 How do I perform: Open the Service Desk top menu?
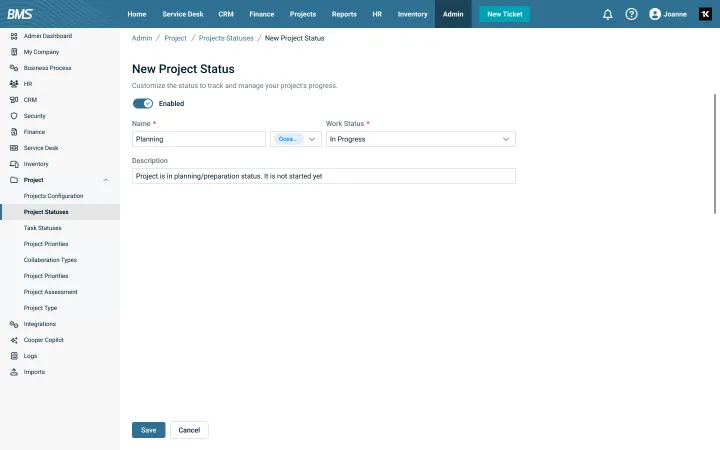[182, 14]
